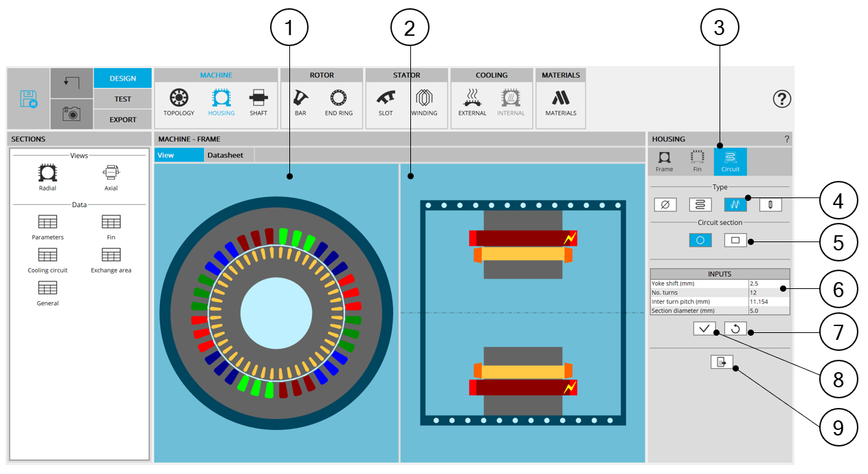868x474 pixels.
Task: Click the save project icon
Action: [x=29, y=99]
